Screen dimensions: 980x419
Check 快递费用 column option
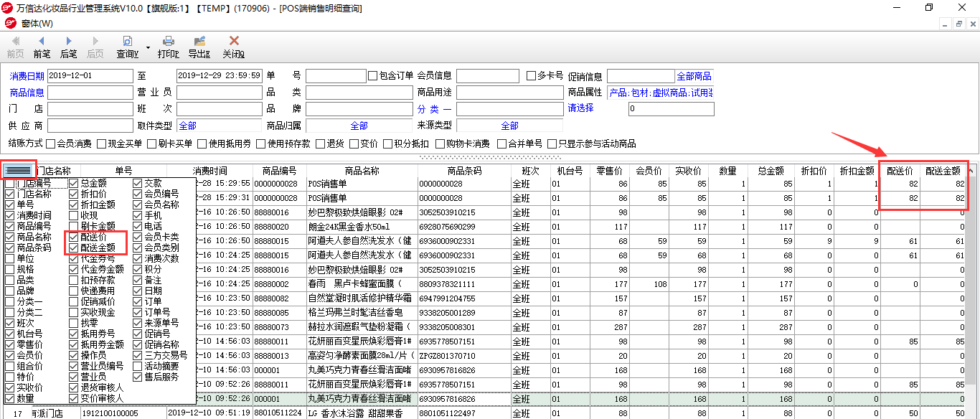[74, 291]
